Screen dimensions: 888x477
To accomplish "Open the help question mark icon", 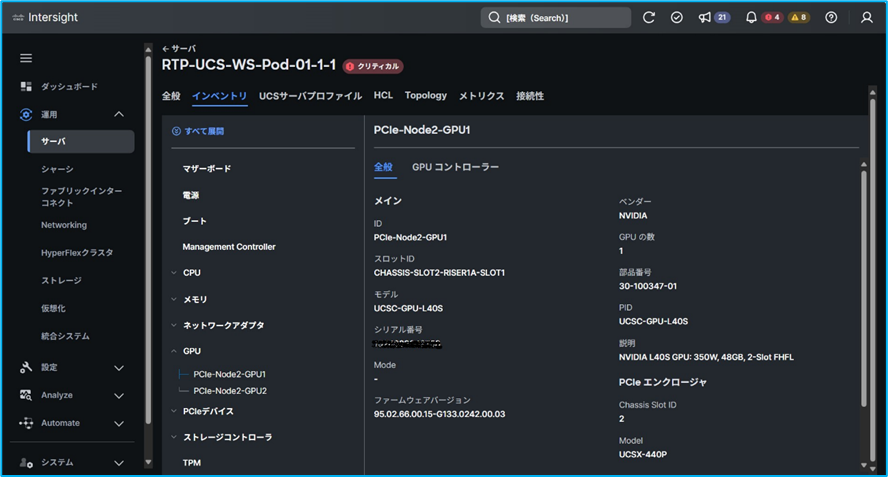I will 831,18.
